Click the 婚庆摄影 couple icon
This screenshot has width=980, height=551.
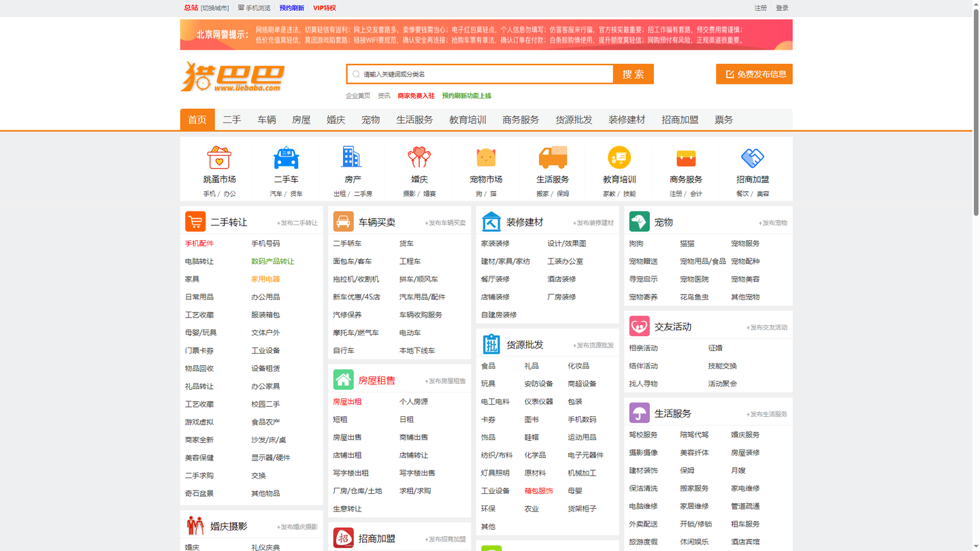tap(195, 526)
